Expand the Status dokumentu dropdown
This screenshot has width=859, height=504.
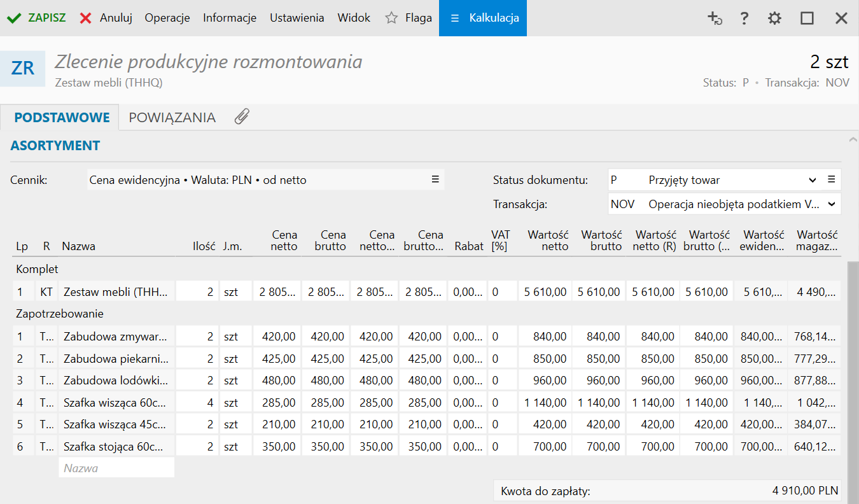(813, 180)
